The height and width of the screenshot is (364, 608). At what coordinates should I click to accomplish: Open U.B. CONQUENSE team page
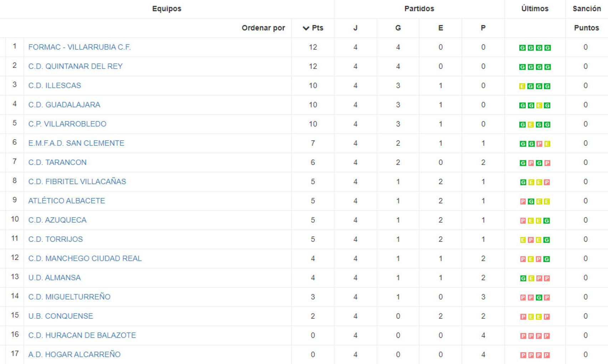click(61, 316)
